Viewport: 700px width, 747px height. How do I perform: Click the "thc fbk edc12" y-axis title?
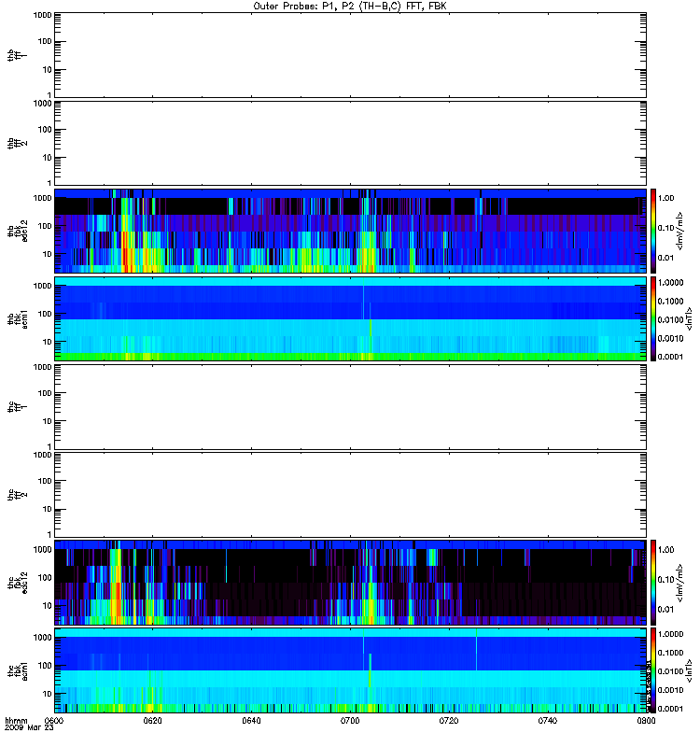point(17,583)
